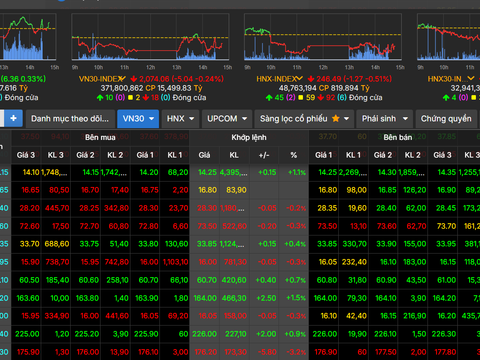The image size is (480, 360).
Task: Click the HNX-INDEX down arrow indicator
Action: 311,79
